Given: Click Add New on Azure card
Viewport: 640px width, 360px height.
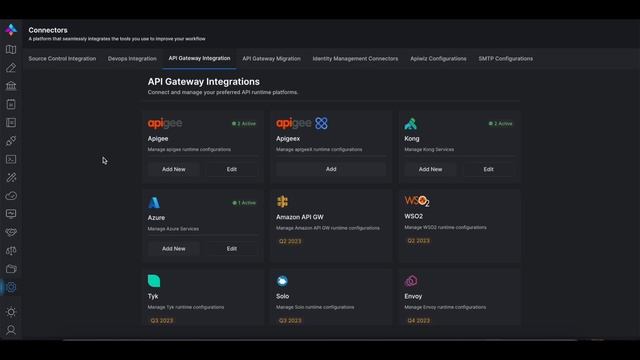Looking at the screenshot, I should click(x=173, y=249).
